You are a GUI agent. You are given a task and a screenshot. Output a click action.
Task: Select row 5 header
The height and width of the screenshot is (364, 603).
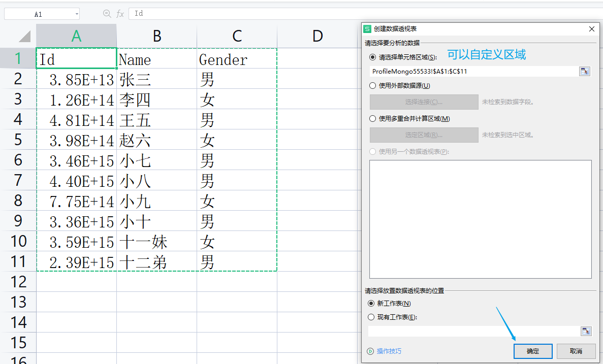coord(18,139)
